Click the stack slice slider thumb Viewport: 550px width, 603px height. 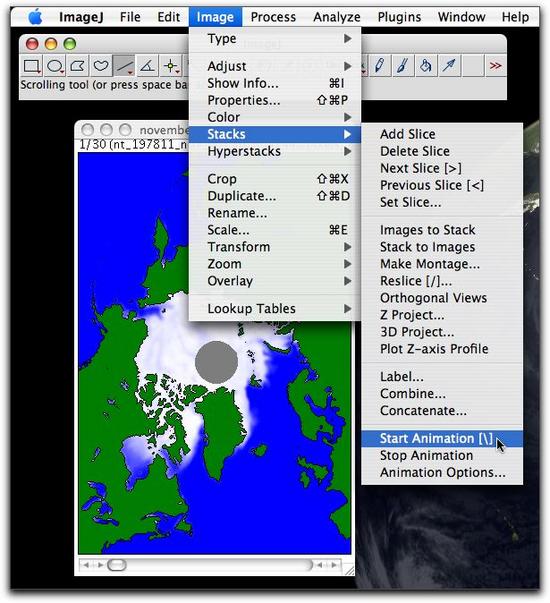click(117, 565)
